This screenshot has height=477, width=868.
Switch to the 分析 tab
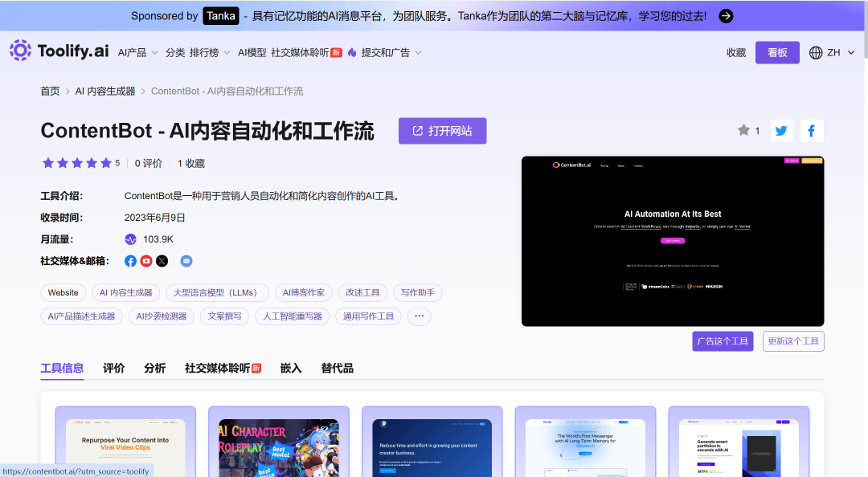coord(154,369)
